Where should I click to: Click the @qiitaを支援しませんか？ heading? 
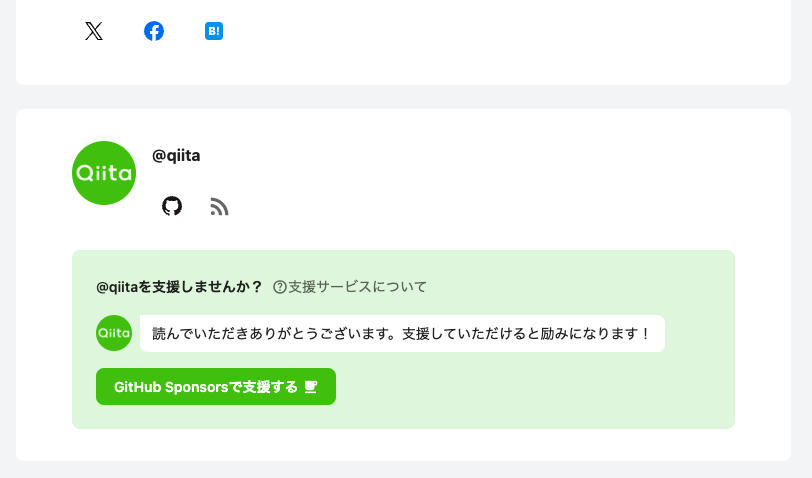coord(180,287)
